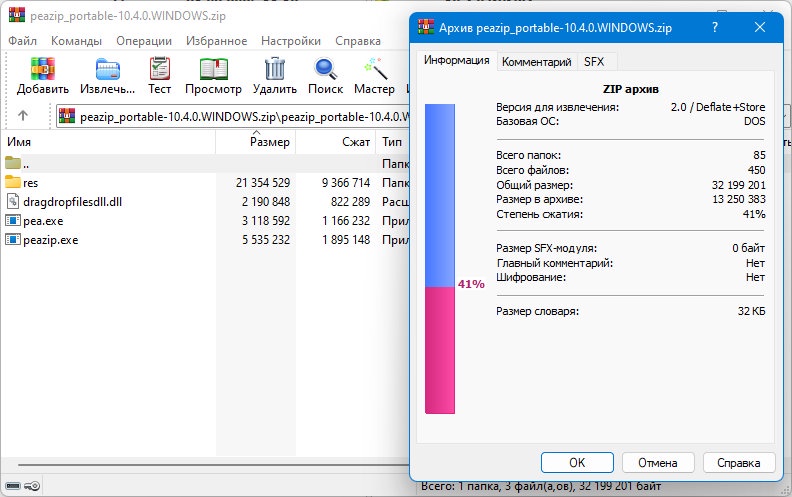Click size value 5 535 232
792x497 pixels.
(266, 240)
